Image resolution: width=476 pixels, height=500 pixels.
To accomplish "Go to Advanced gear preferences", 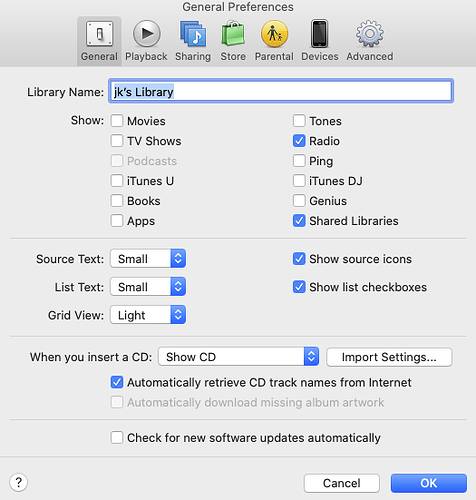I will [370, 41].
